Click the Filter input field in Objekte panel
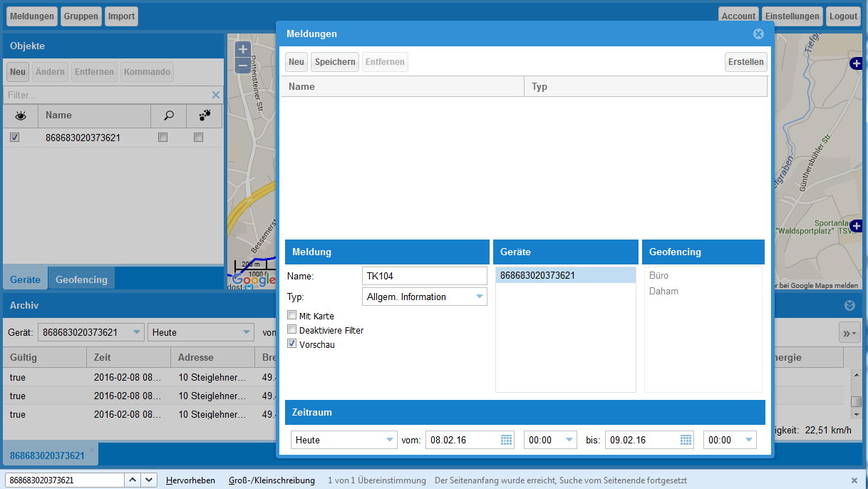This screenshot has width=868, height=489. coord(107,94)
